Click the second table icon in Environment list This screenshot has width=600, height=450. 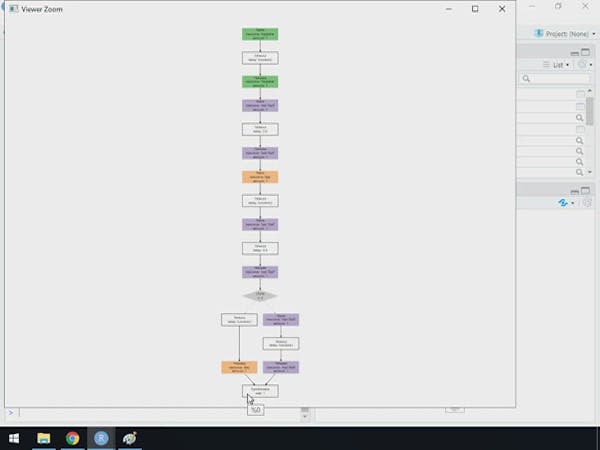click(580, 106)
